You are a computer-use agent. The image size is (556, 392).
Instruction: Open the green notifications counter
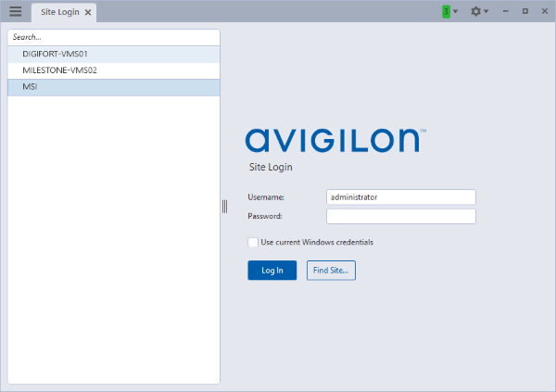pyautogui.click(x=446, y=12)
